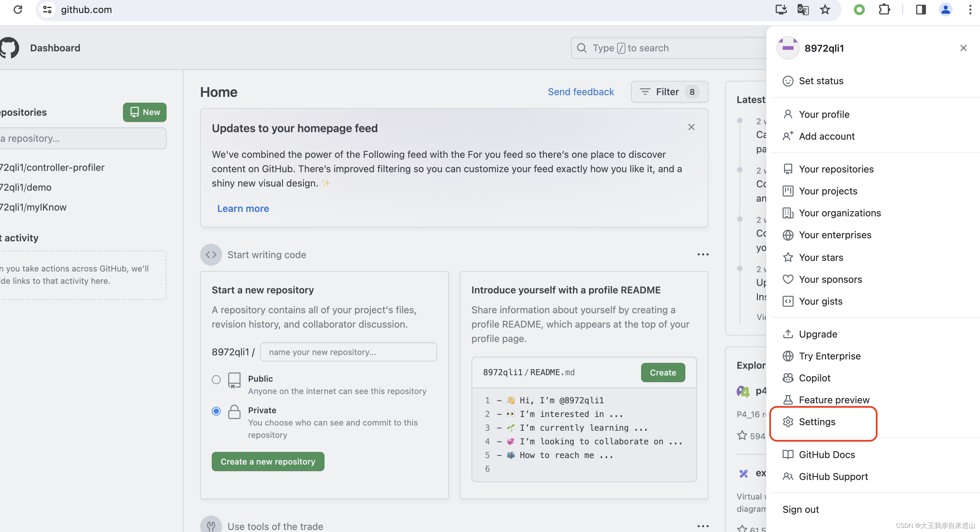Click the Find a repository search field

tap(83, 138)
